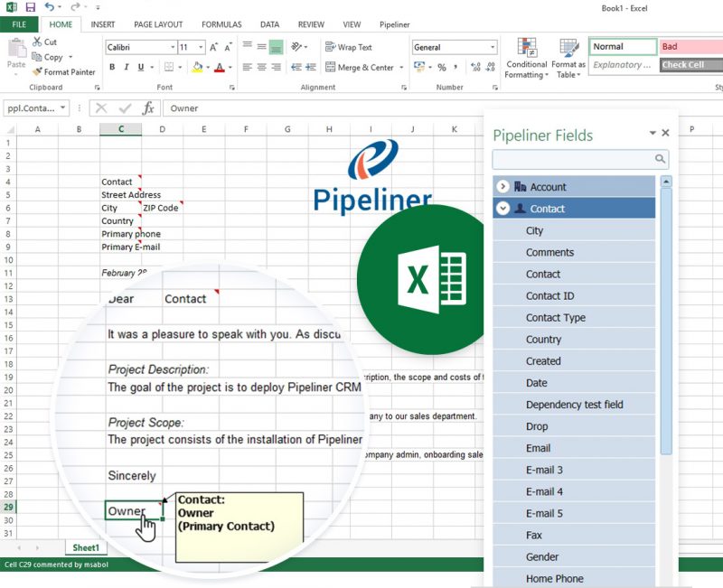Open Conditional Formatting menu
The image size is (723, 588).
tap(526, 58)
